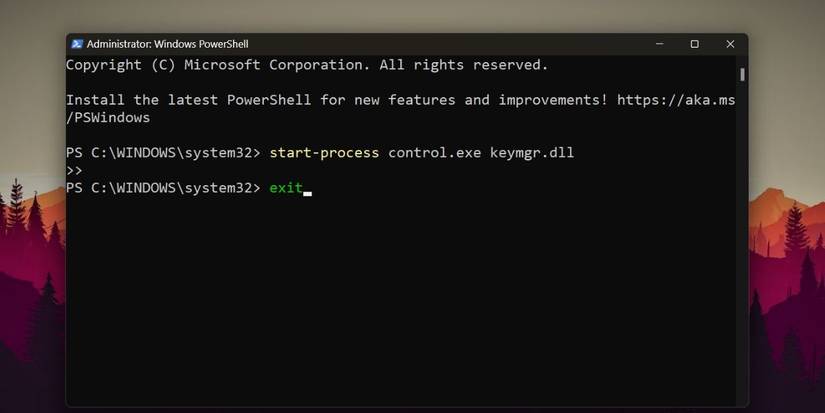This screenshot has width=825, height=413.
Task: Click the "control.exe" argument text
Action: coord(434,153)
